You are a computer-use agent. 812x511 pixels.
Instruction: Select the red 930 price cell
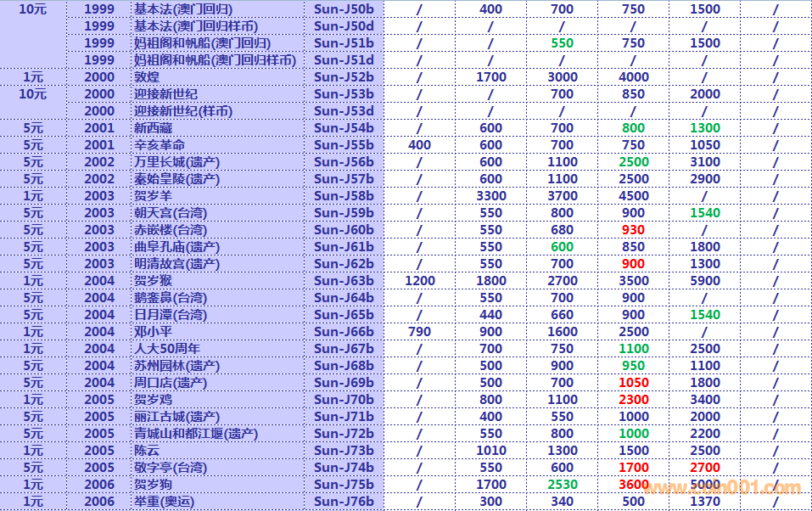633,230
